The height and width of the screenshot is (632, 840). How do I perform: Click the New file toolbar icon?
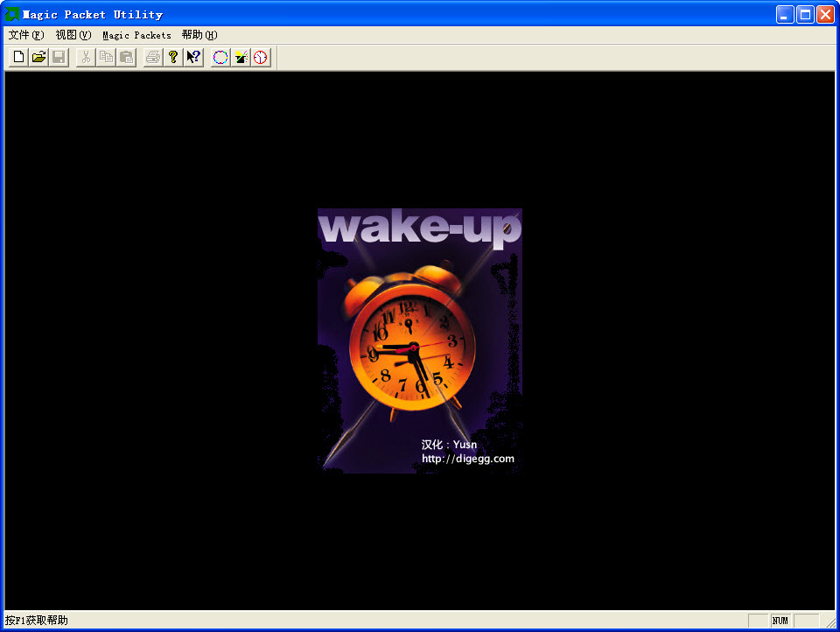tap(18, 58)
